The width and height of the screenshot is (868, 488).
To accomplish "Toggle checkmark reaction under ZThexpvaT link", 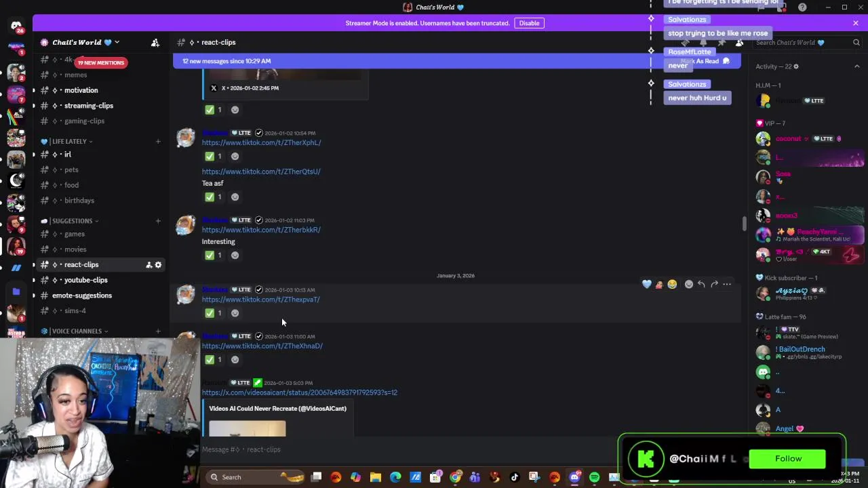I will point(214,313).
